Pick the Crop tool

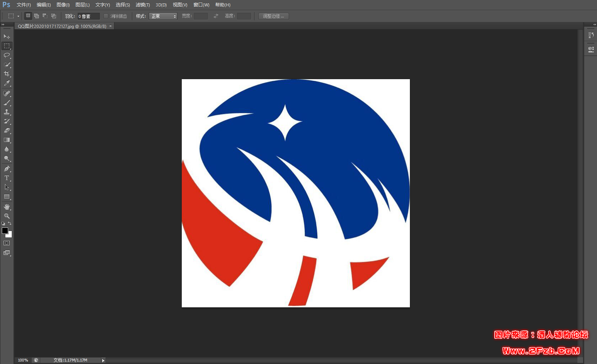tap(6, 74)
